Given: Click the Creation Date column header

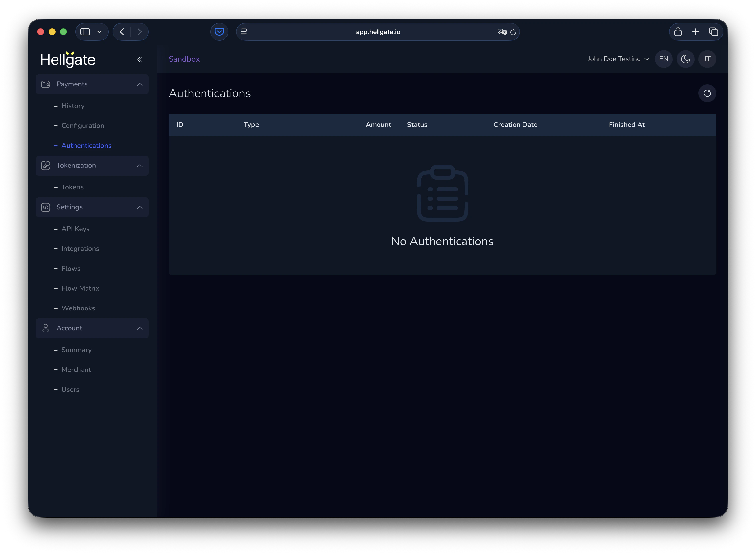Looking at the screenshot, I should tap(515, 125).
